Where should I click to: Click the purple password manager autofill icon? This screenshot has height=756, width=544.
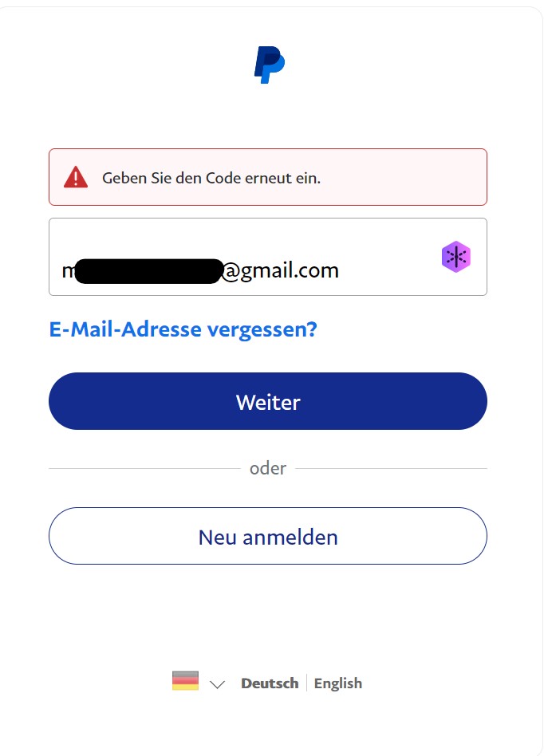click(455, 257)
